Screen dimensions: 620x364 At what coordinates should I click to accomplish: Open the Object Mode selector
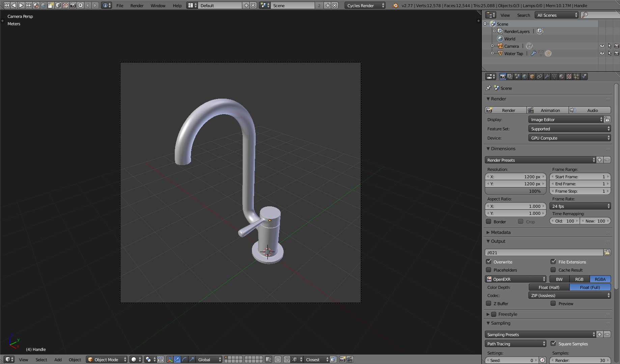107,360
